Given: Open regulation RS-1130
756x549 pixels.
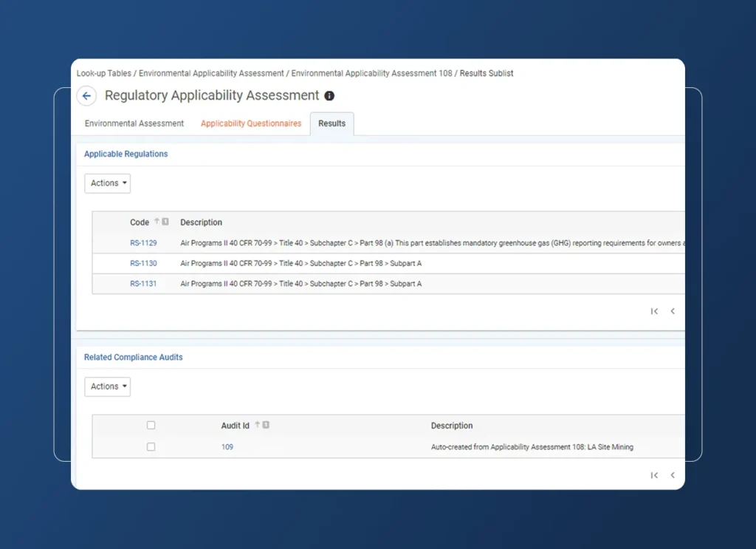Looking at the screenshot, I should [143, 263].
